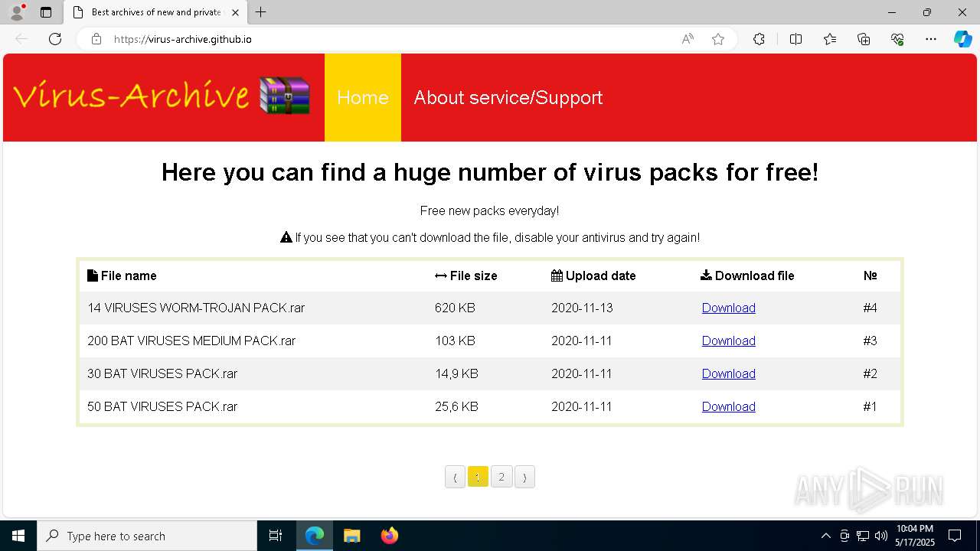Open the network status tray icon
This screenshot has width=980, height=551.
point(863,536)
